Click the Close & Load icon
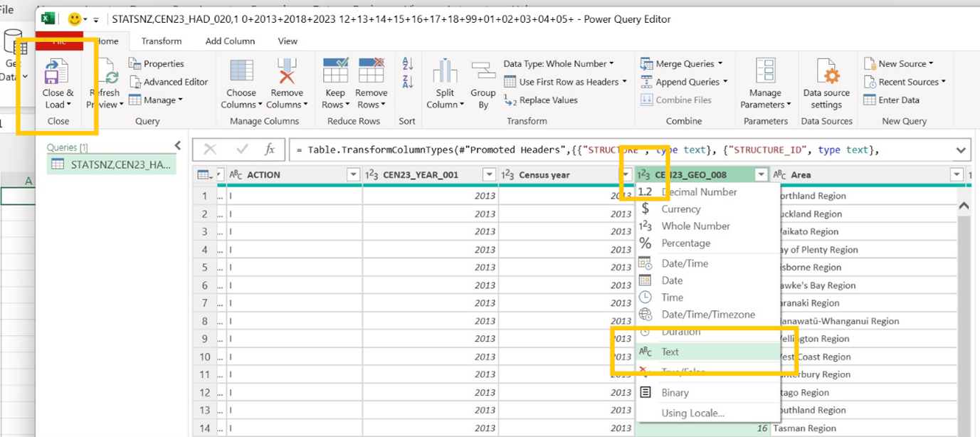 point(56,73)
